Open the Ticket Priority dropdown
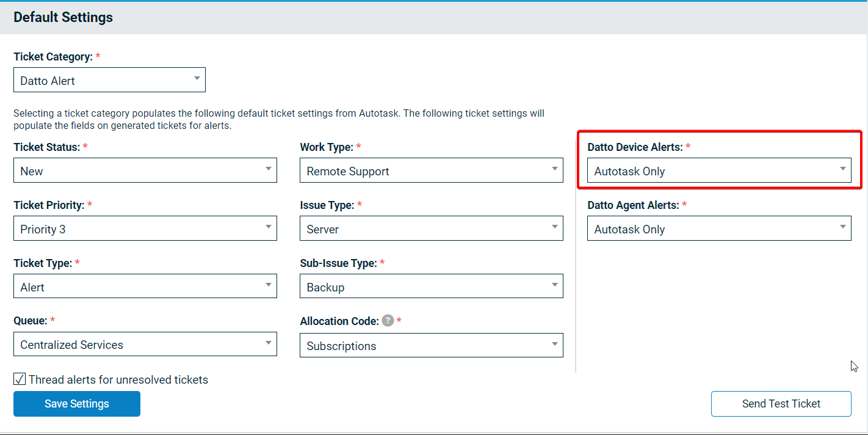868x435 pixels. point(145,228)
